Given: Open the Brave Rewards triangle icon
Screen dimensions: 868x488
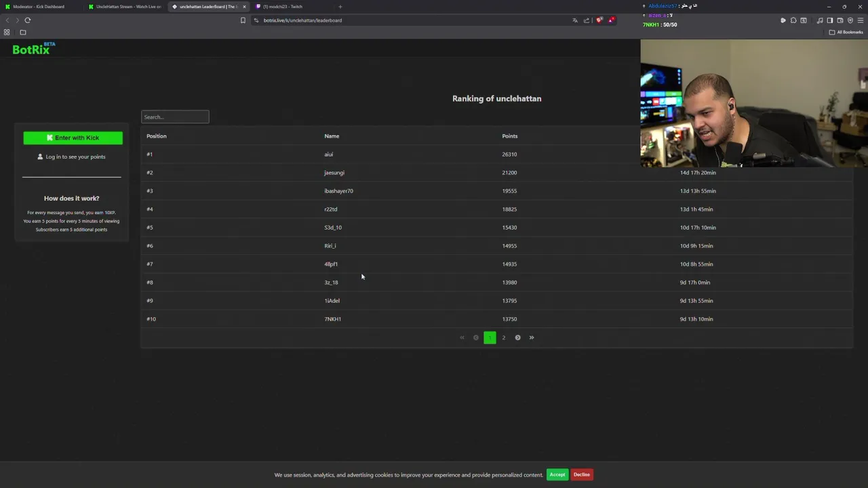Looking at the screenshot, I should coord(611,20).
